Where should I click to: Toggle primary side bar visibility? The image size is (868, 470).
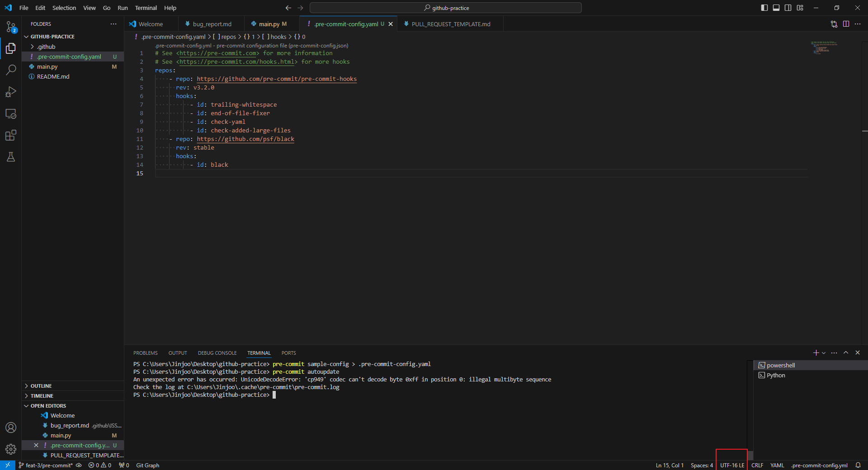pyautogui.click(x=764, y=8)
